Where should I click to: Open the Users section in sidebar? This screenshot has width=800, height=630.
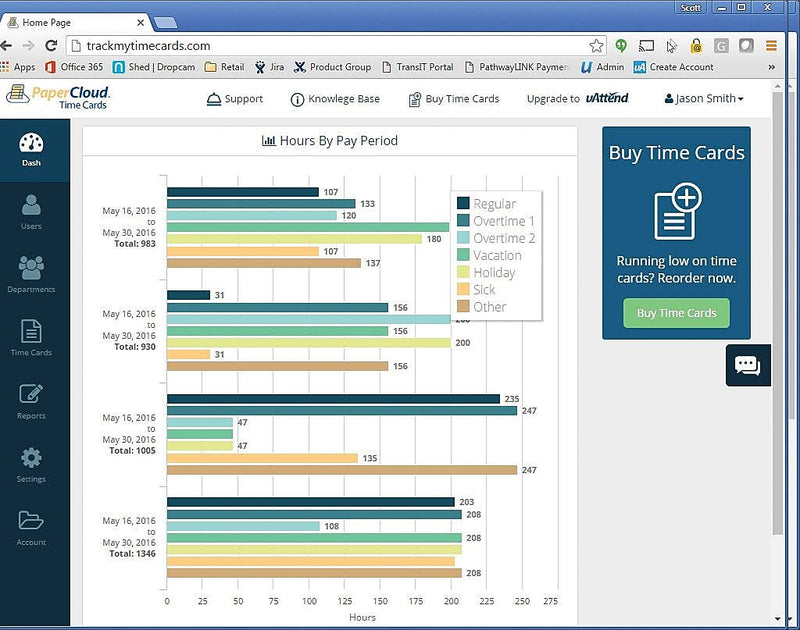(31, 213)
